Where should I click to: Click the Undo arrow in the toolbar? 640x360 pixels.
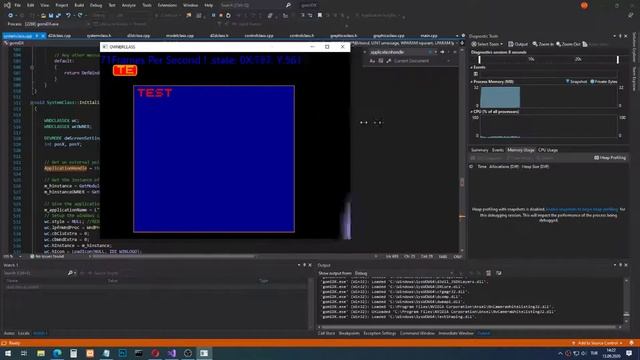[68, 16]
